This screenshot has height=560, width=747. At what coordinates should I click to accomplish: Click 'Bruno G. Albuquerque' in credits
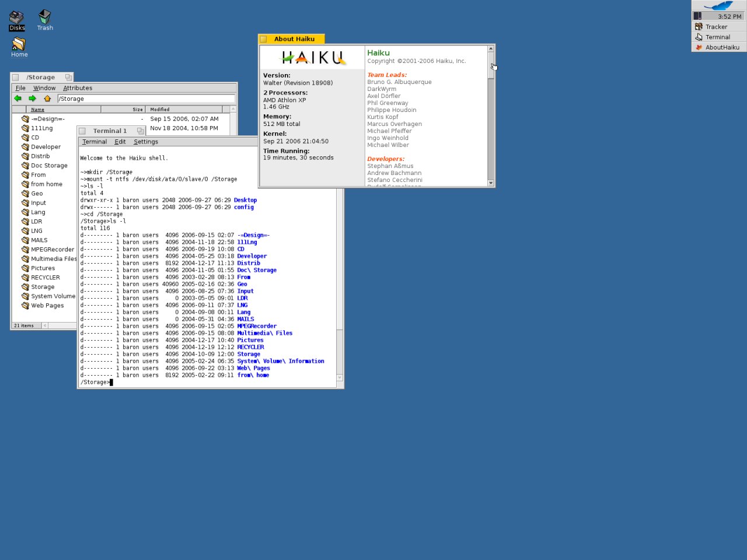pos(399,82)
